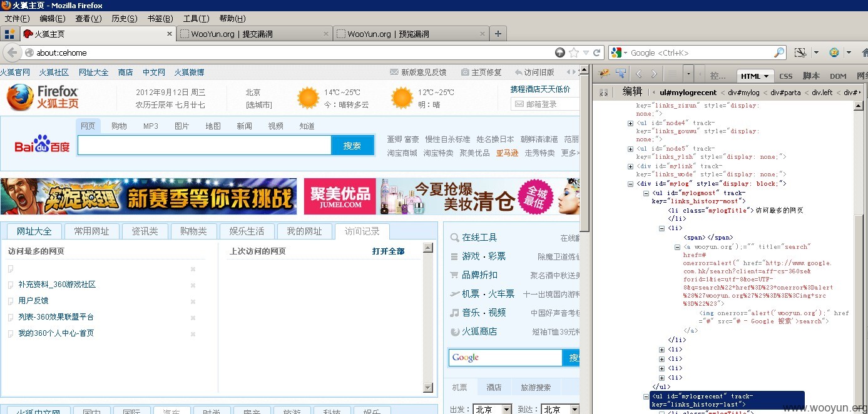Focus the Baidu search input field
Viewport: 868px width, 414px height.
(204, 145)
